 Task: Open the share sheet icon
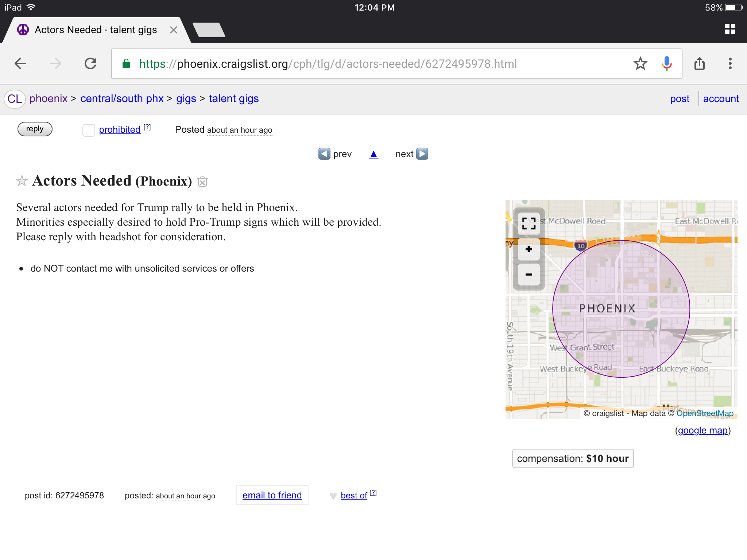(x=699, y=63)
